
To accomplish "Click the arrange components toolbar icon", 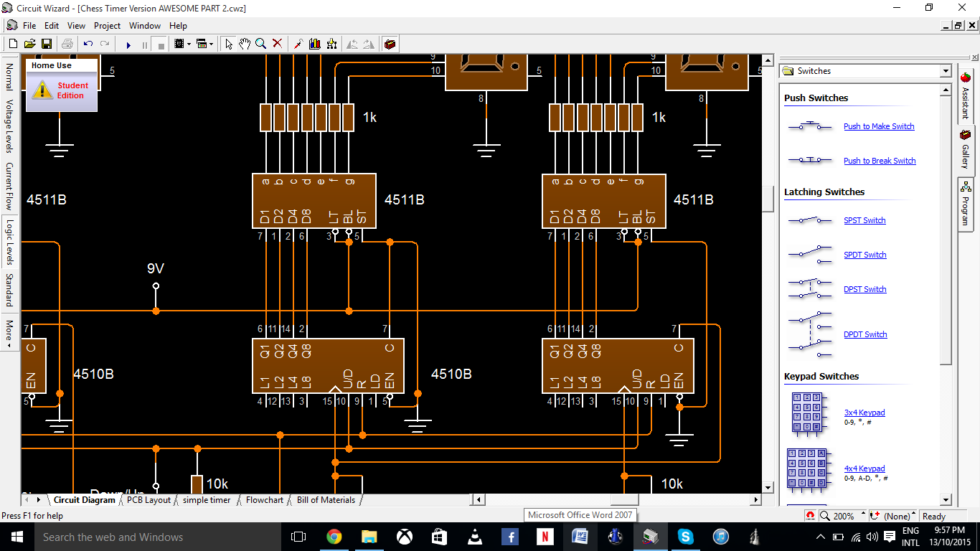I will click(331, 44).
